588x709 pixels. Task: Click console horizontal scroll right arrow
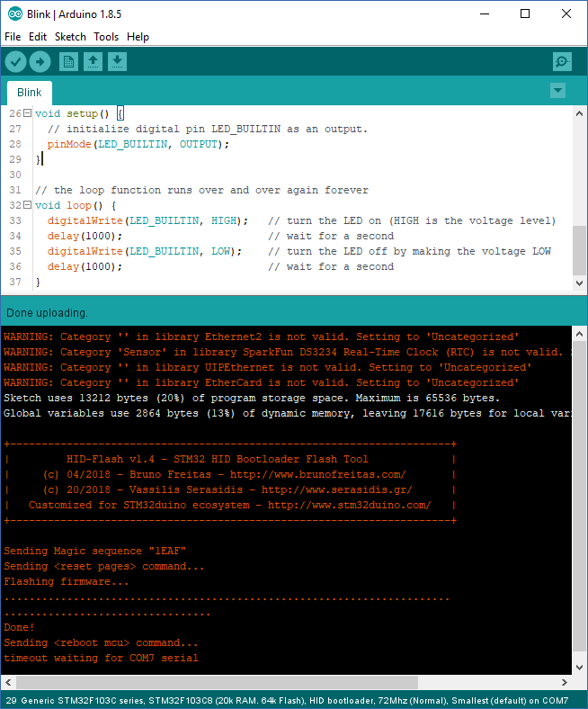pyautogui.click(x=565, y=682)
